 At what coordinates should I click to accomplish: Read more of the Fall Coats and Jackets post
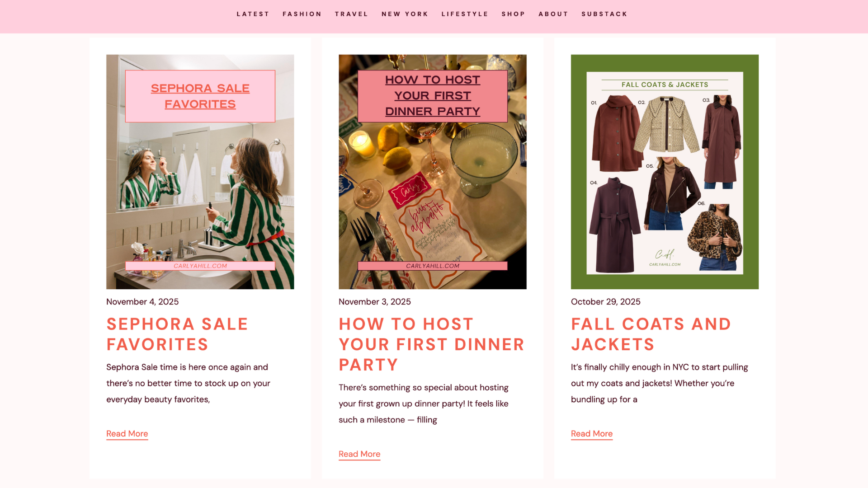(x=592, y=434)
